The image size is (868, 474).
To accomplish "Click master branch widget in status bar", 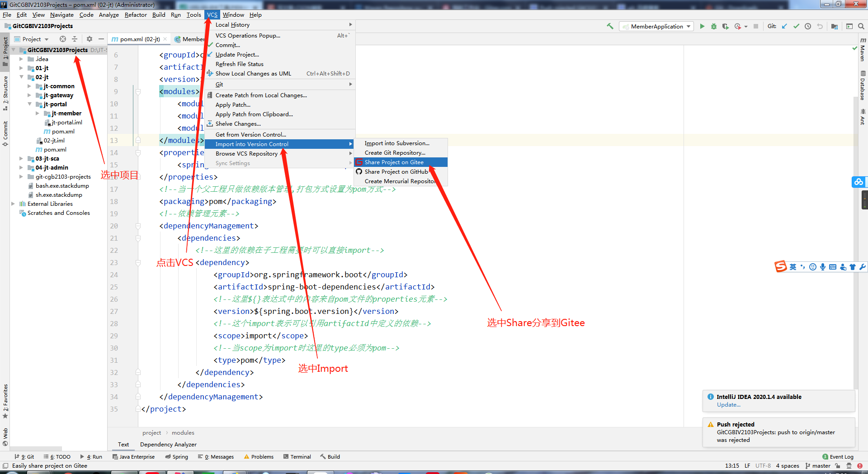I will pyautogui.click(x=818, y=465).
